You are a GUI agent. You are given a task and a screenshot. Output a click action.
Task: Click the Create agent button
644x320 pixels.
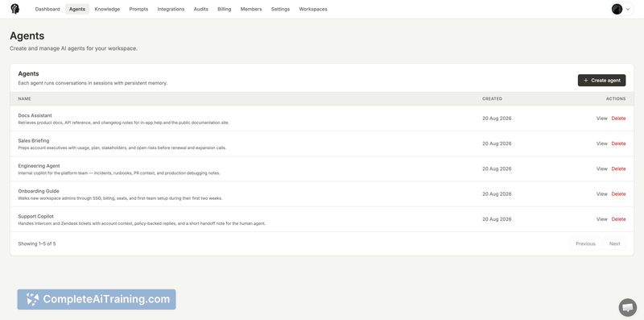click(x=601, y=81)
